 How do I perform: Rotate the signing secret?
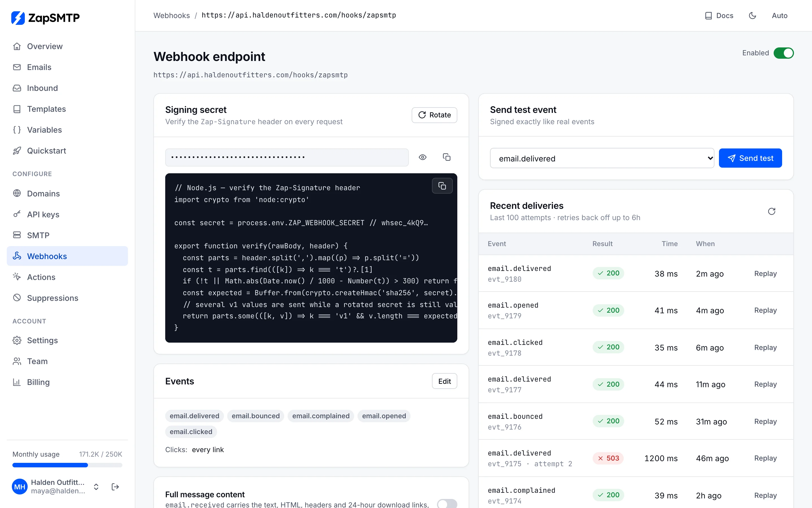click(434, 115)
